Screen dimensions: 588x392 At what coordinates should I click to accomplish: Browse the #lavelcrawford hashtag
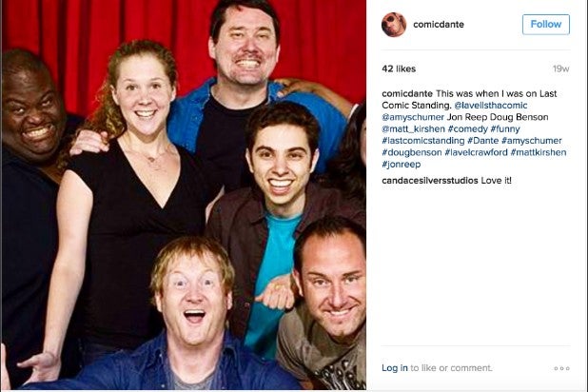(476, 152)
